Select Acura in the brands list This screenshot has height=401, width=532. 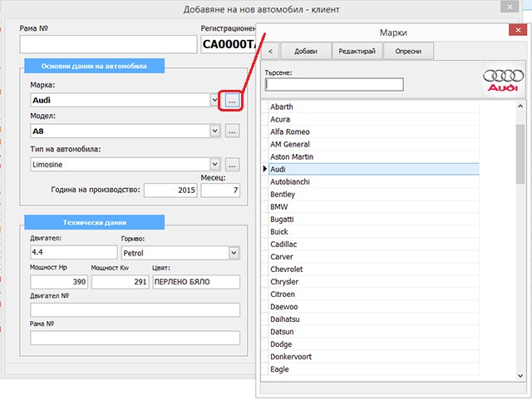point(374,119)
